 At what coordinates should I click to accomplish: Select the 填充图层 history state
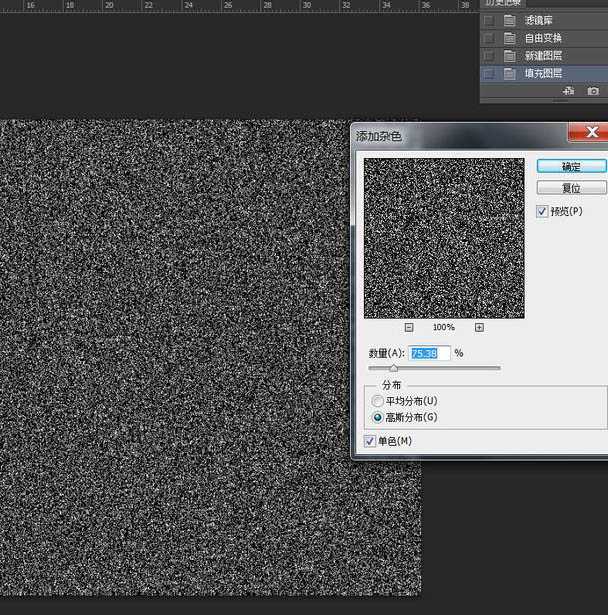(x=544, y=73)
